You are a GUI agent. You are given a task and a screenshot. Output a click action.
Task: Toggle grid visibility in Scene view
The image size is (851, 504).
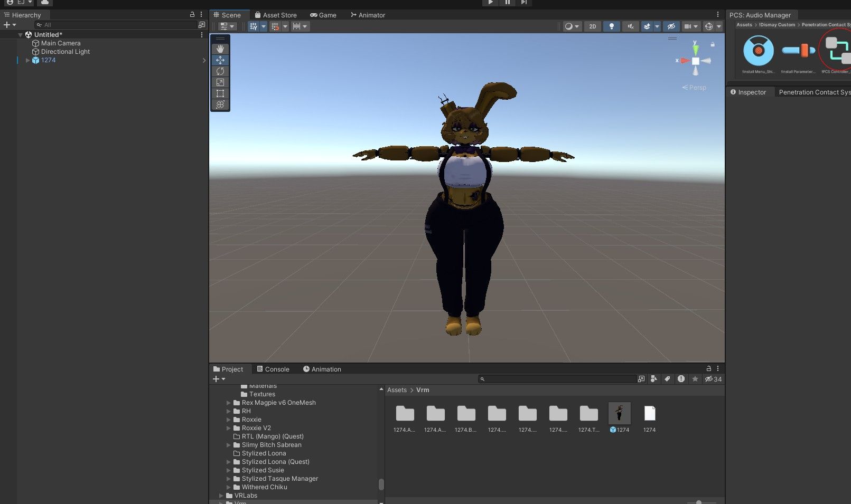click(254, 26)
